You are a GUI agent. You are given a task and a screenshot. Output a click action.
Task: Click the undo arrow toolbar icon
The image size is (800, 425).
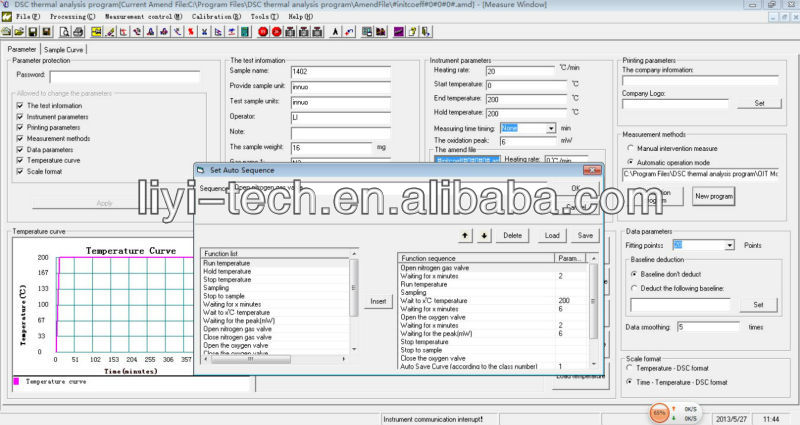point(349,32)
